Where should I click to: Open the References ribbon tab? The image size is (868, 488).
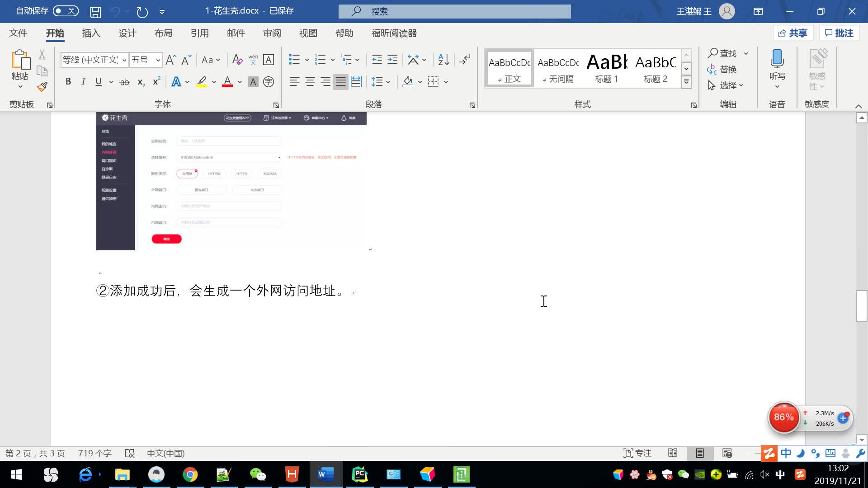tap(199, 33)
